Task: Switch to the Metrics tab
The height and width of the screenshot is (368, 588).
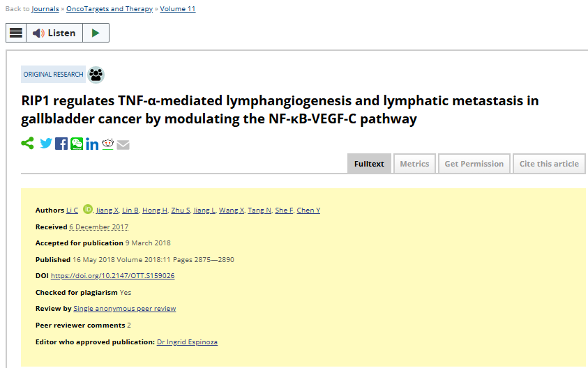Action: click(414, 164)
